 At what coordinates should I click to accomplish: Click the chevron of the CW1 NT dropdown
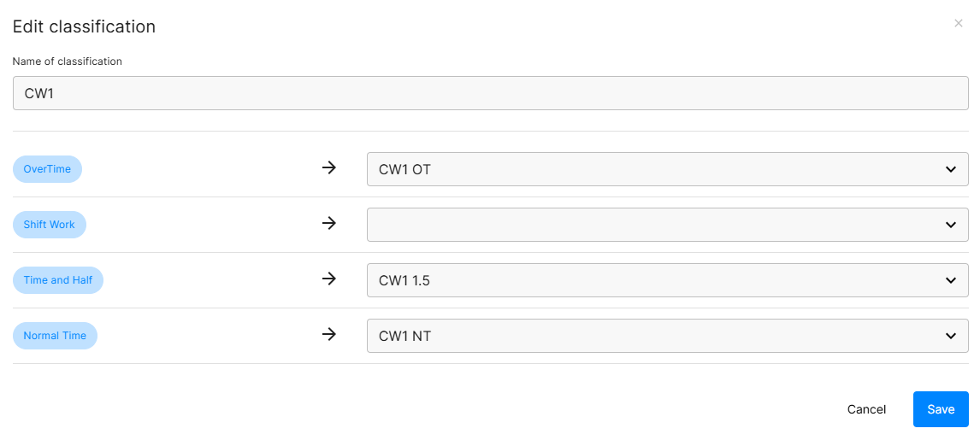[951, 336]
